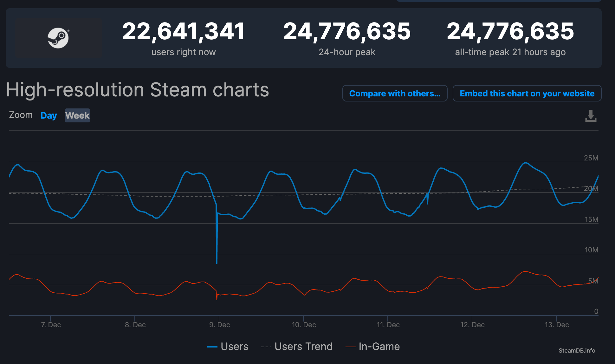This screenshot has height=364, width=615.
Task: Open the SteamDB.info credit link
Action: pos(577,350)
